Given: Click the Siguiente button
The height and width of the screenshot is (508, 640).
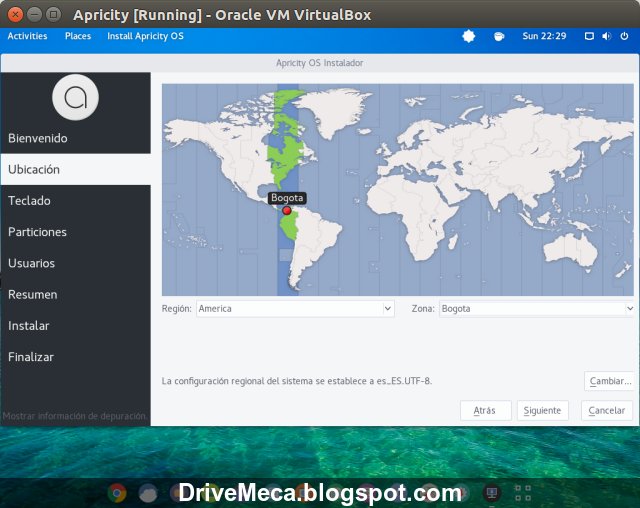Looking at the screenshot, I should [x=542, y=410].
